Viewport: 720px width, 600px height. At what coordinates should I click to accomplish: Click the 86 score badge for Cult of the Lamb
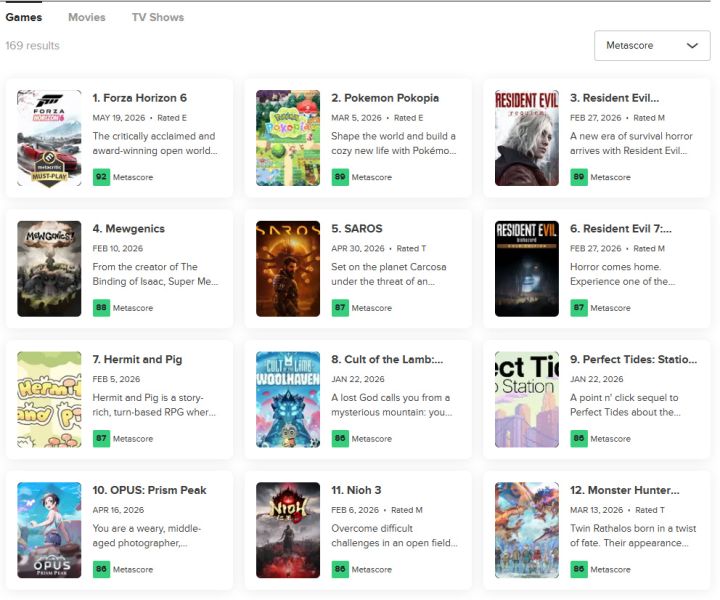[340, 439]
